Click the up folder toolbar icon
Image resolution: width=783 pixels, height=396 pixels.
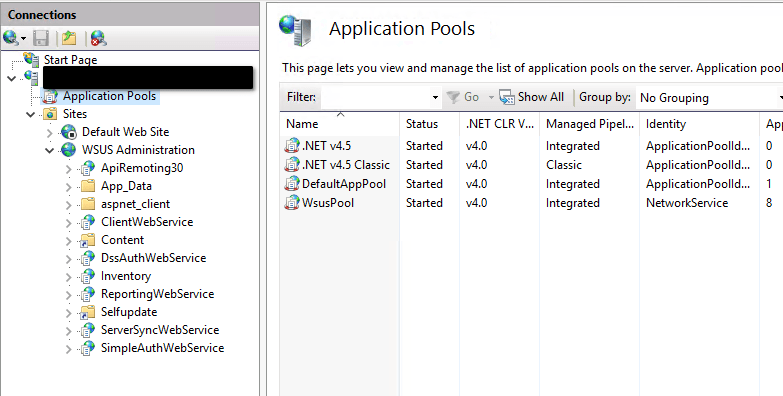point(69,38)
